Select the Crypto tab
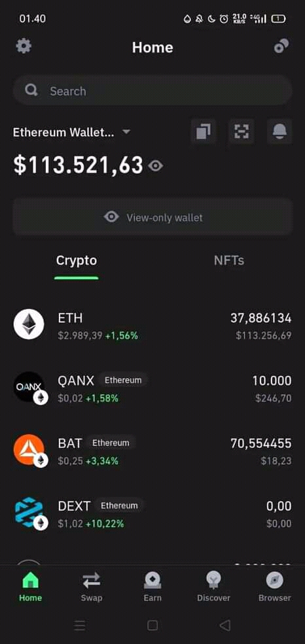Image resolution: width=305 pixels, height=644 pixels. point(77,260)
